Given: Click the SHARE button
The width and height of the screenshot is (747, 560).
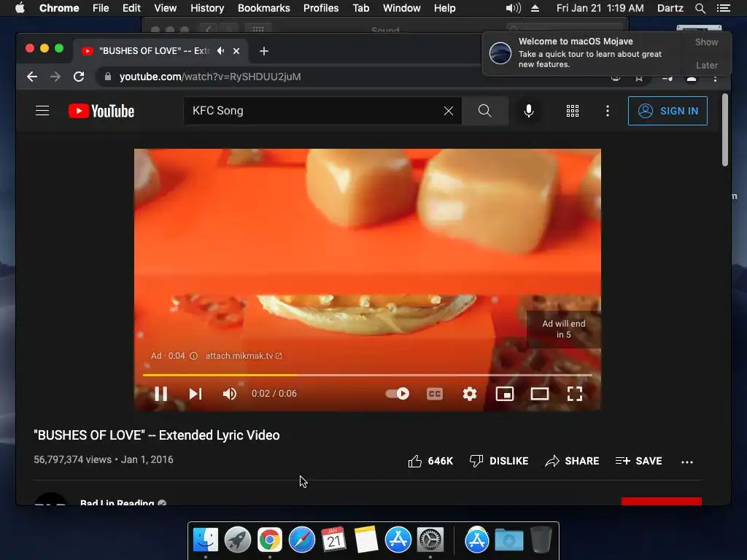Looking at the screenshot, I should click(x=572, y=461).
